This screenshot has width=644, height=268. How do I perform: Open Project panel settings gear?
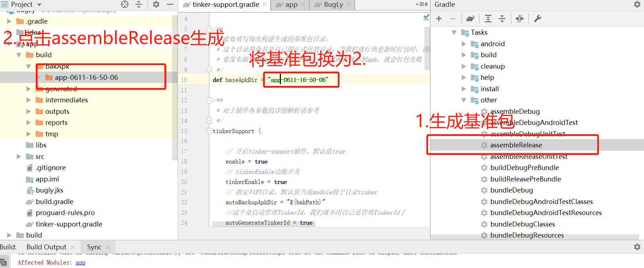[x=156, y=4]
